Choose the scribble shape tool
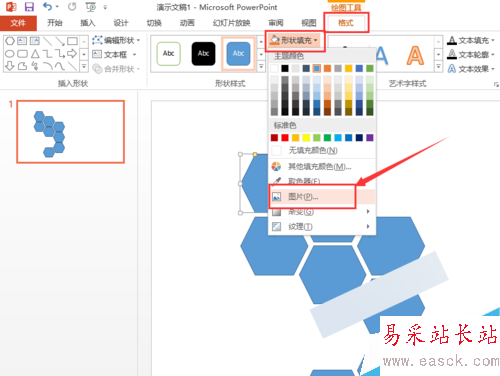 click(35, 66)
